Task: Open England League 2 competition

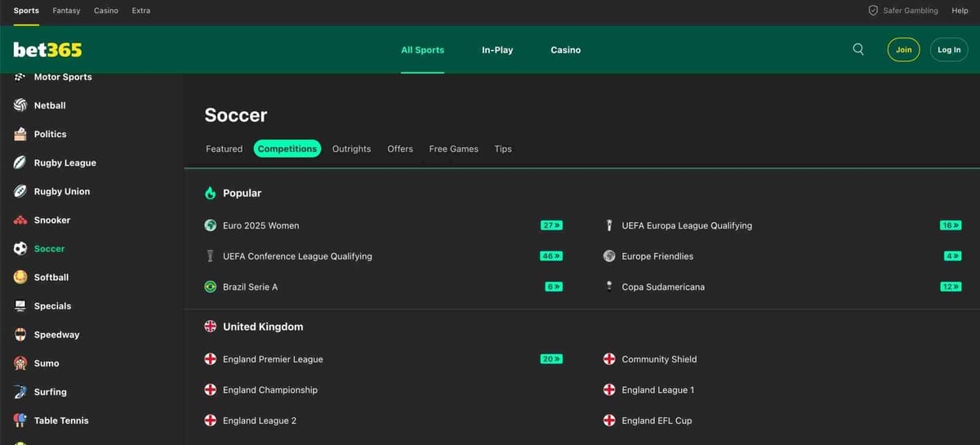Action: 260,421
